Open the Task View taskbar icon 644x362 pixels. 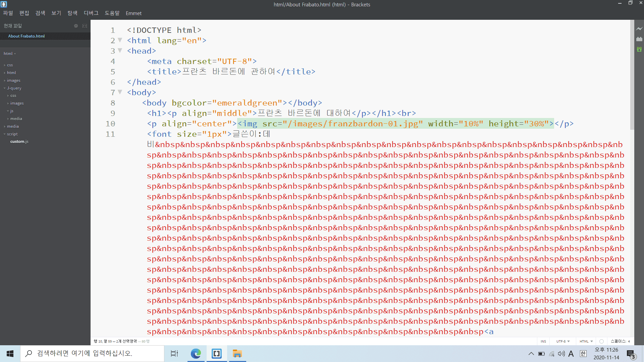coord(174,354)
